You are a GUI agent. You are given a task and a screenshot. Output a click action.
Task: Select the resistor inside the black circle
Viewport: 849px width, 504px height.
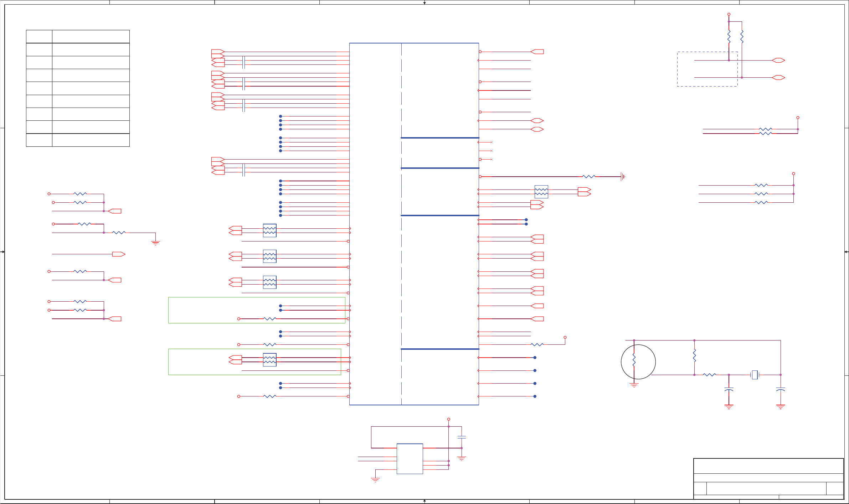(634, 360)
